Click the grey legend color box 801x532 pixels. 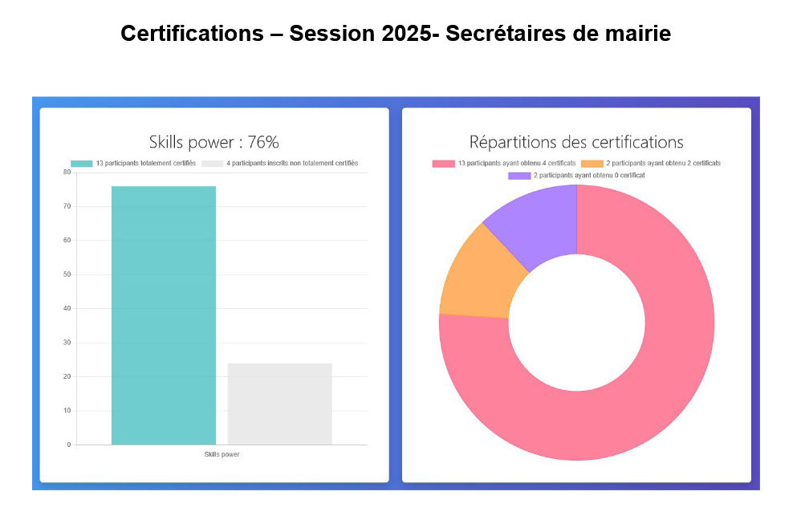pos(212,164)
